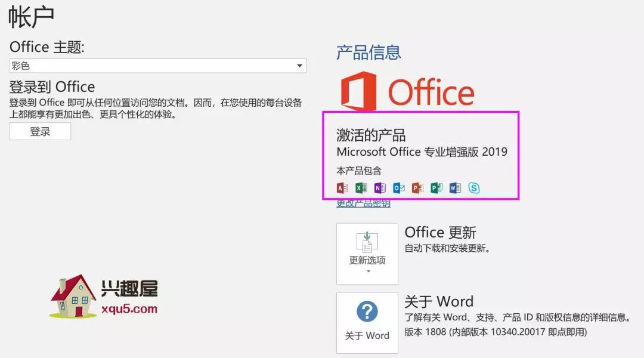Click the sign-in description starting 登录到 Office 即可
The width and height of the screenshot is (644, 358).
tap(156, 109)
